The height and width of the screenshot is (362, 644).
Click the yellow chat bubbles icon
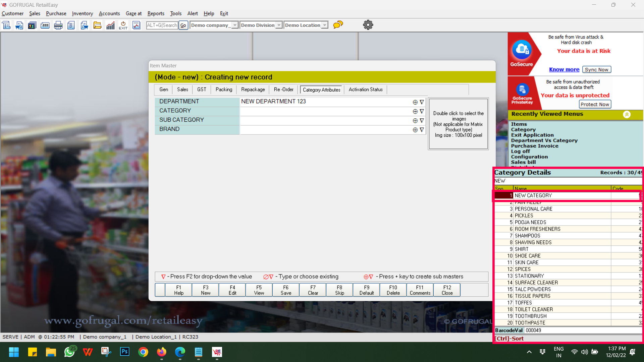tap(338, 25)
